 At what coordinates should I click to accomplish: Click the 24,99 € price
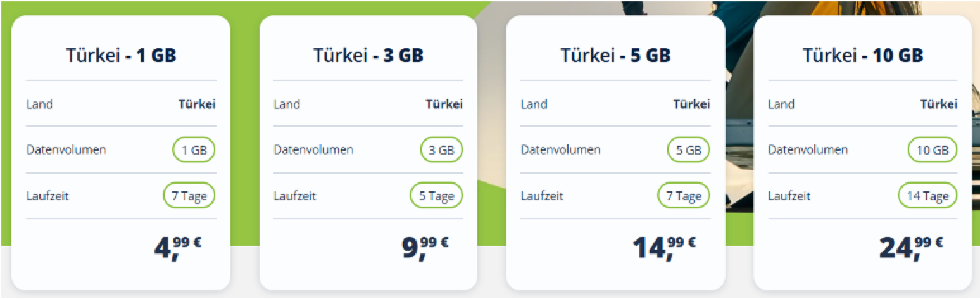(x=912, y=246)
